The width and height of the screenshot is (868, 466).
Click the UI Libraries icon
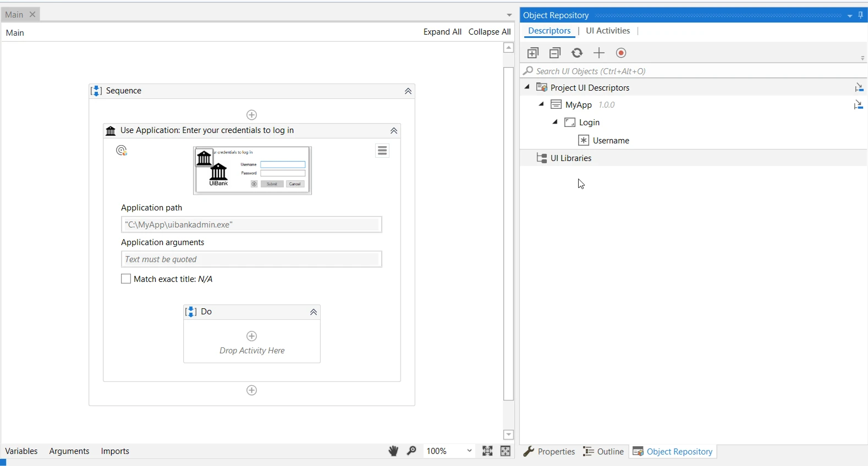point(542,158)
